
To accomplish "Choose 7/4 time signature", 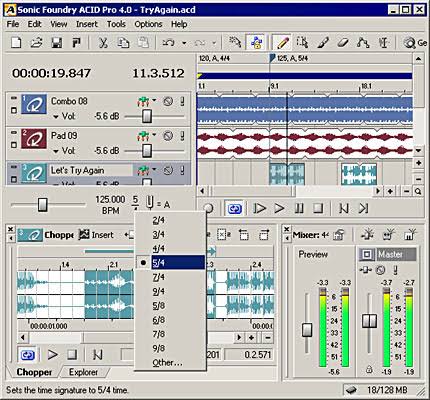I will click(x=171, y=277).
